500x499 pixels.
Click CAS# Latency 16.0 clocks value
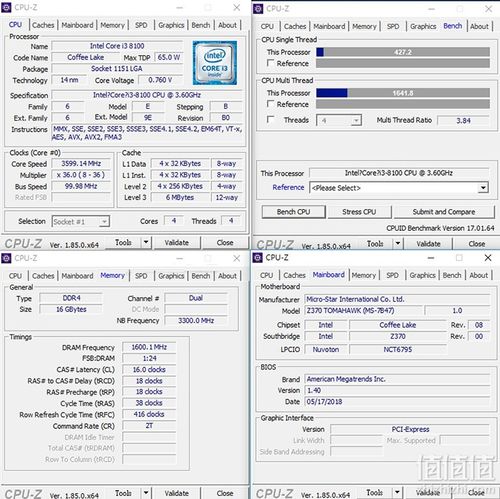pos(149,369)
